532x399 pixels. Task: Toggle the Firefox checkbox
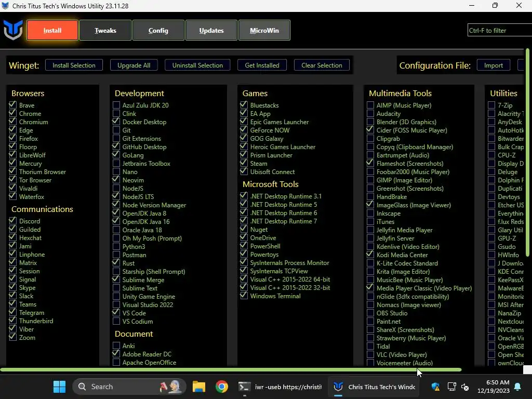(12, 138)
